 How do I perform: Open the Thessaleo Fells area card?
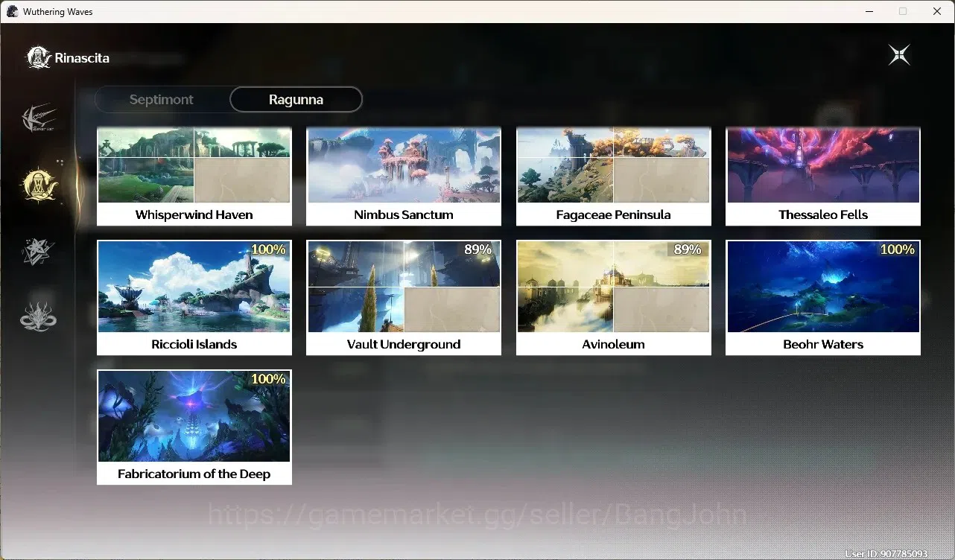[823, 176]
